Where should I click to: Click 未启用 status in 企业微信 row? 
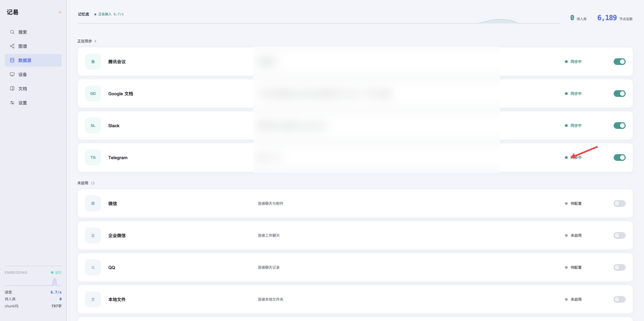(x=573, y=235)
